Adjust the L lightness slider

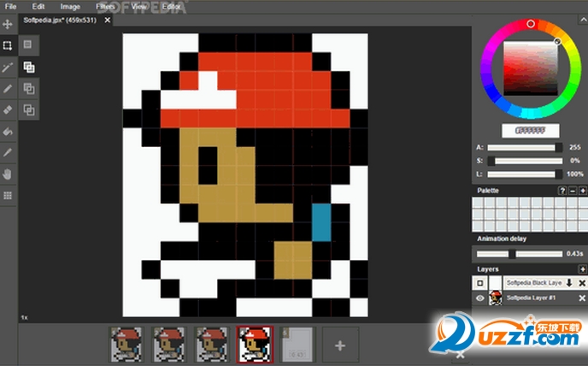click(525, 174)
